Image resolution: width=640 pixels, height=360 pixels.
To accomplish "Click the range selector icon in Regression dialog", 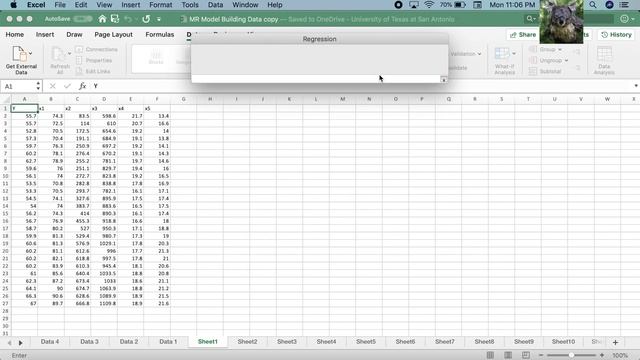I will click(444, 80).
